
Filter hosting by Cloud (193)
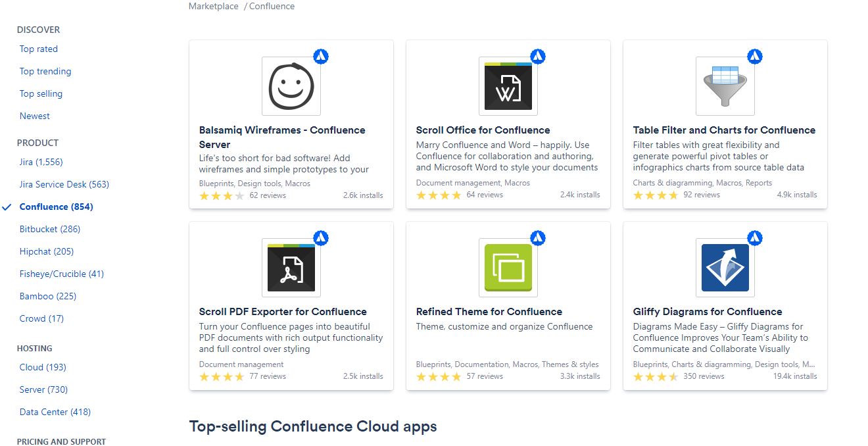43,367
